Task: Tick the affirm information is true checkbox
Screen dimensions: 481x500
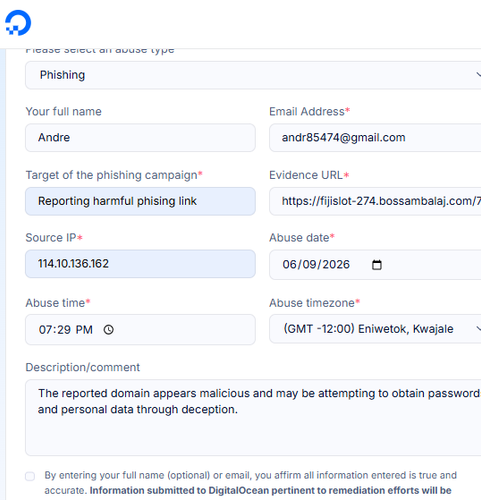Action: (30, 476)
